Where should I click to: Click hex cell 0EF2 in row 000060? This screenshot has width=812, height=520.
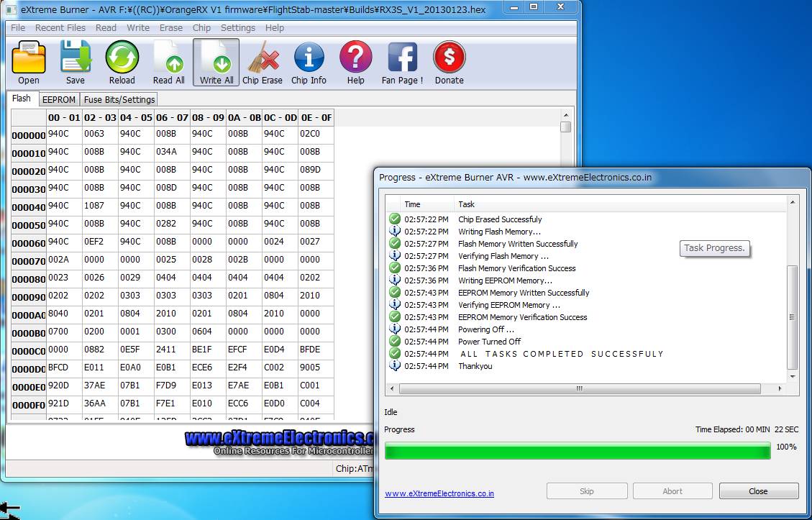pos(100,242)
